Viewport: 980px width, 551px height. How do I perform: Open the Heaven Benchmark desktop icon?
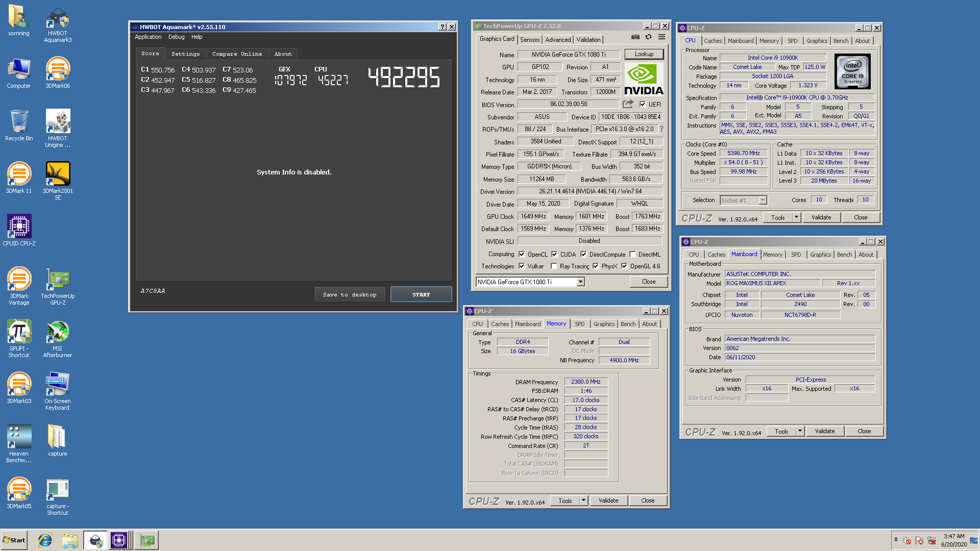click(x=19, y=444)
